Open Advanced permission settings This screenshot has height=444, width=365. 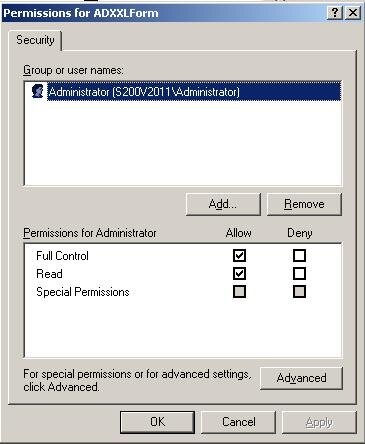(x=301, y=378)
